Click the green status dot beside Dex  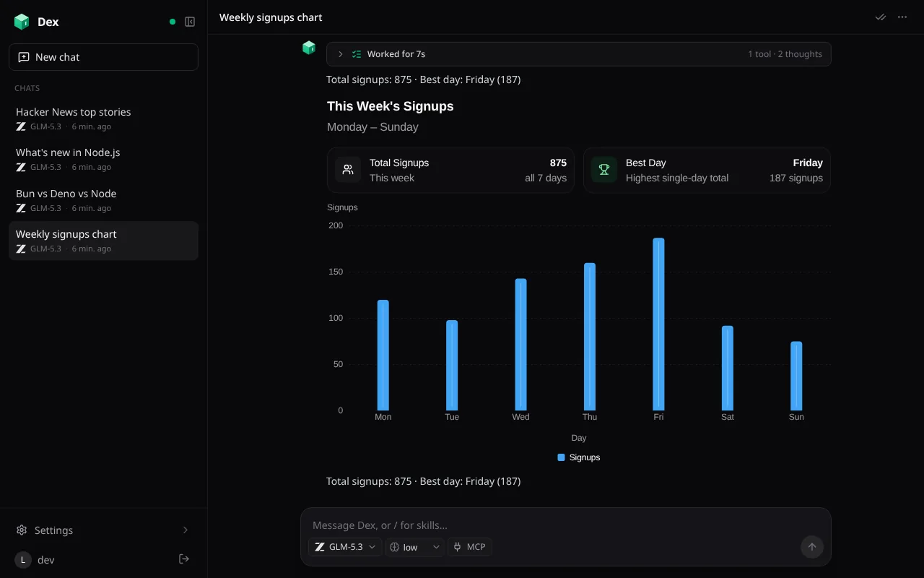pos(173,22)
